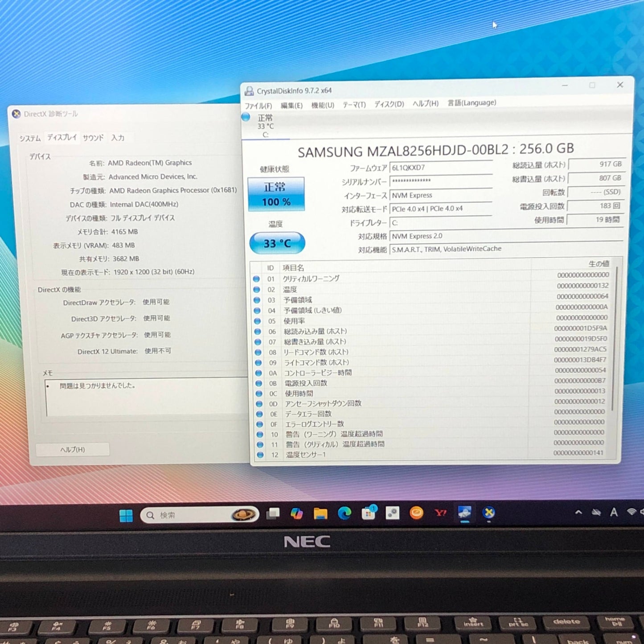Click the 総読込量 value 917 GB

[596, 164]
